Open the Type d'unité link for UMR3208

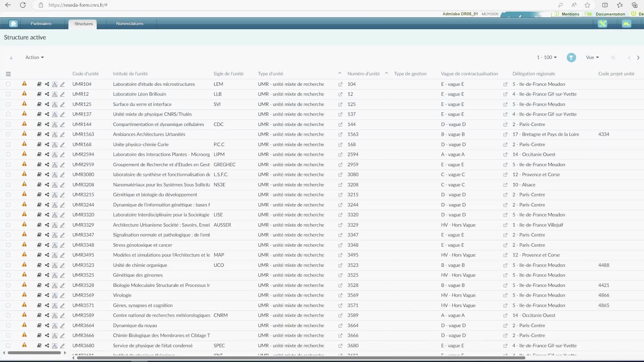(x=340, y=185)
